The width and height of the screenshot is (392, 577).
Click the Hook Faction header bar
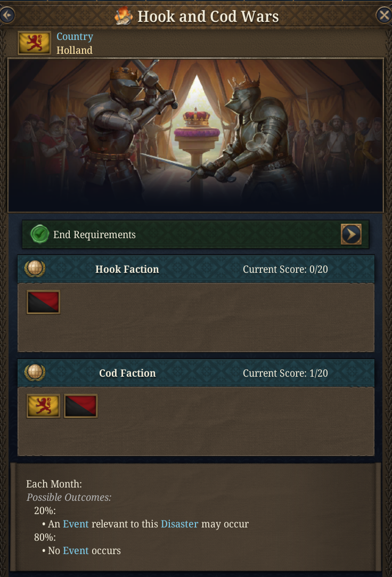(x=128, y=269)
